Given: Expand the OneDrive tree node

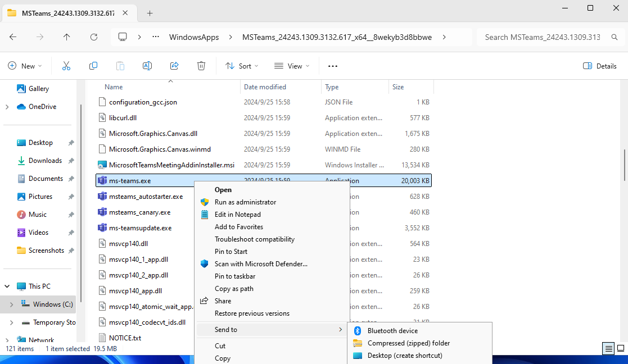Looking at the screenshot, I should pos(7,107).
